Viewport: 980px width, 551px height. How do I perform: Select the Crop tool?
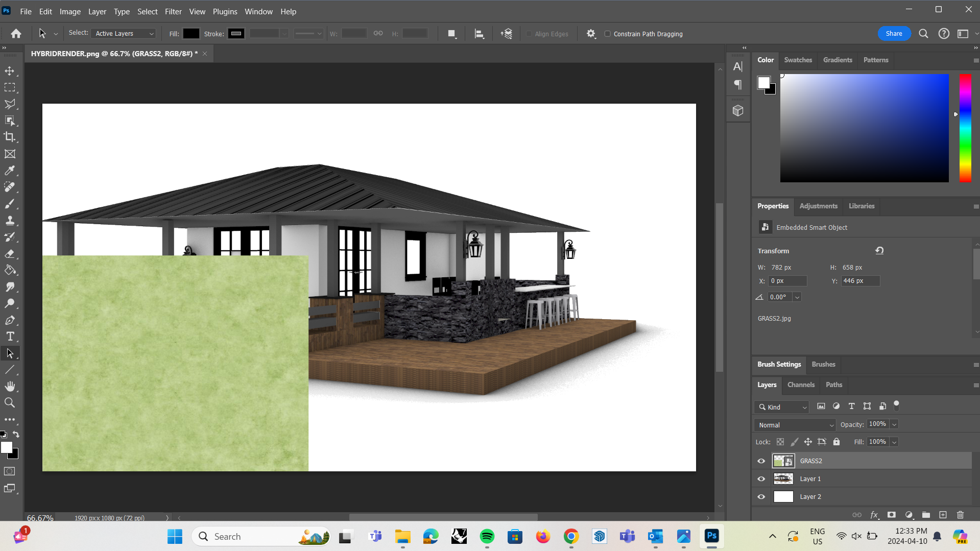tap(10, 137)
